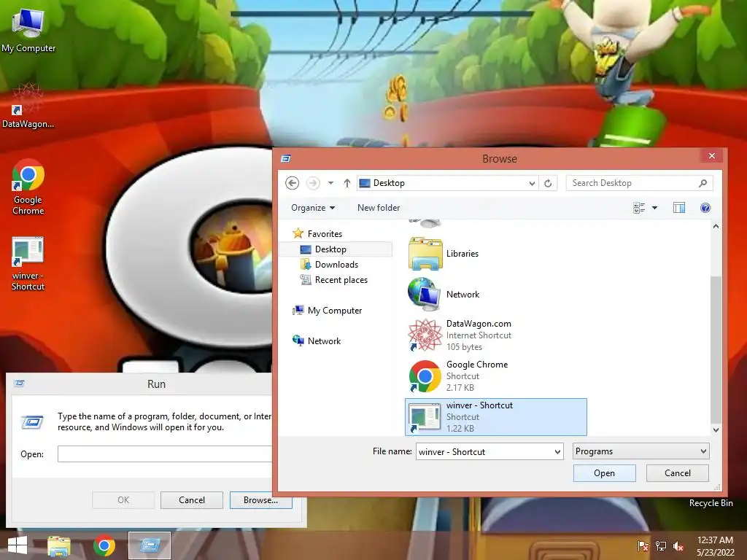
Task: Close the Browse dialog
Action: click(x=712, y=156)
